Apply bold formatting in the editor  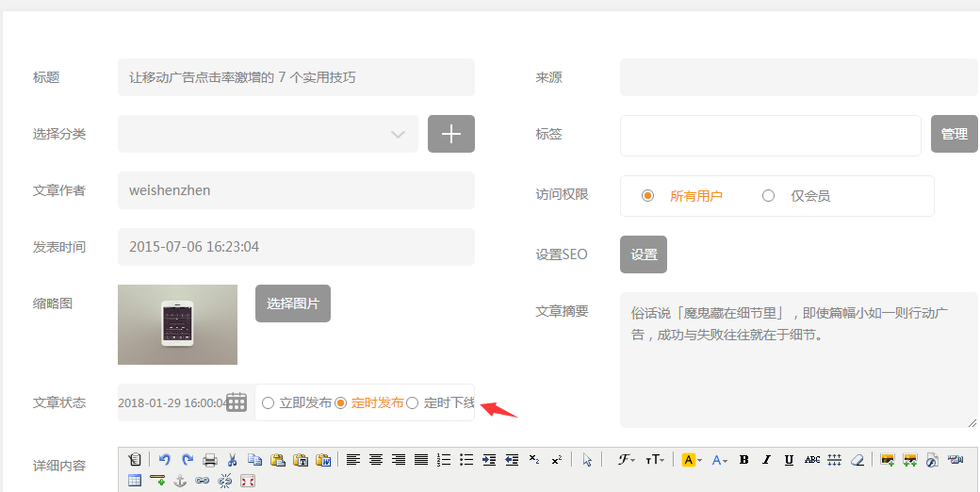tap(743, 460)
